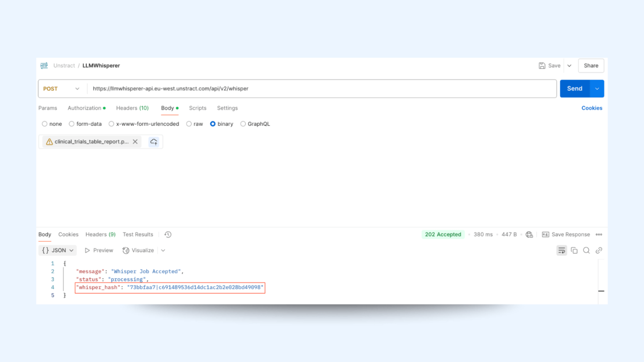Switch to the Test Results tab
This screenshot has height=362, width=644.
[138, 234]
